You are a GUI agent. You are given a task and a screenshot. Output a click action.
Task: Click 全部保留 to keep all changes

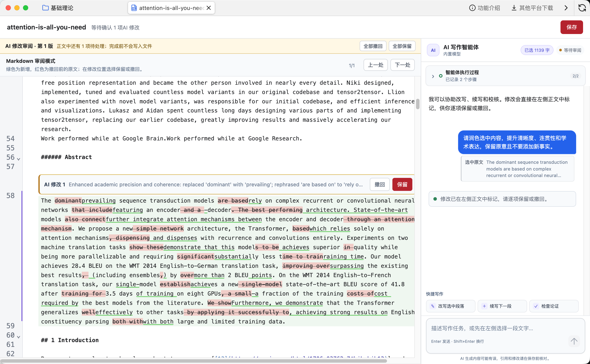coord(402,46)
